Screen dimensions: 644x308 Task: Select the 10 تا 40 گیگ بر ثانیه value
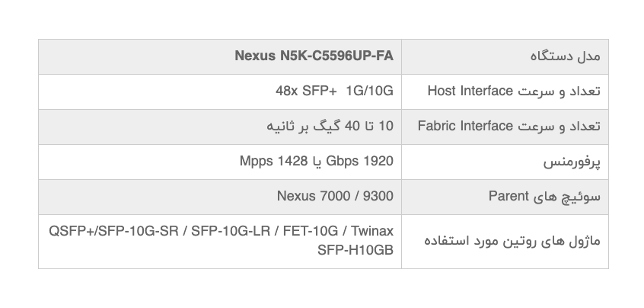pos(330,126)
